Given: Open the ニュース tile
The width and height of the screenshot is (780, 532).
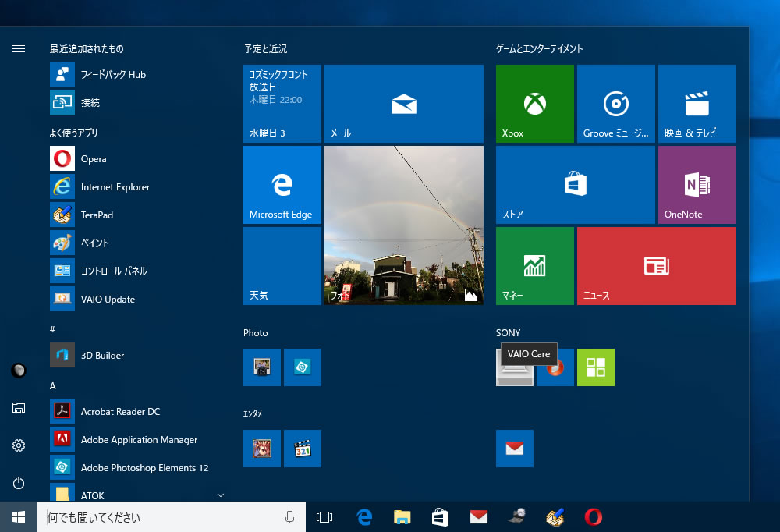Looking at the screenshot, I should (x=657, y=266).
